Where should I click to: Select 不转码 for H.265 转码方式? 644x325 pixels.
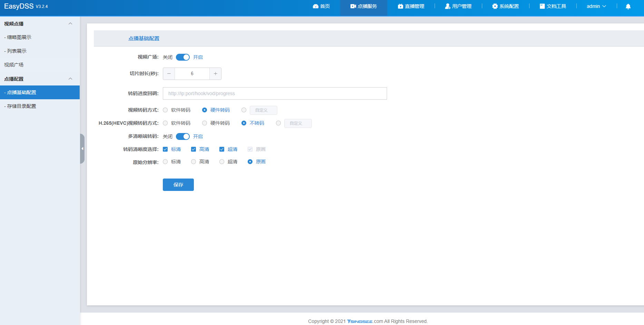click(244, 123)
